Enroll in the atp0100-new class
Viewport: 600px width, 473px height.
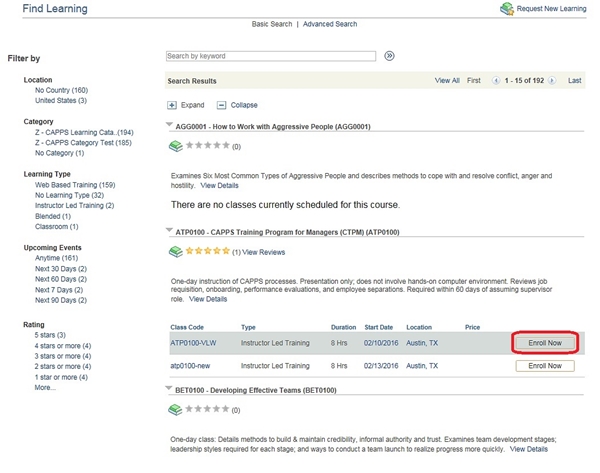tap(545, 366)
